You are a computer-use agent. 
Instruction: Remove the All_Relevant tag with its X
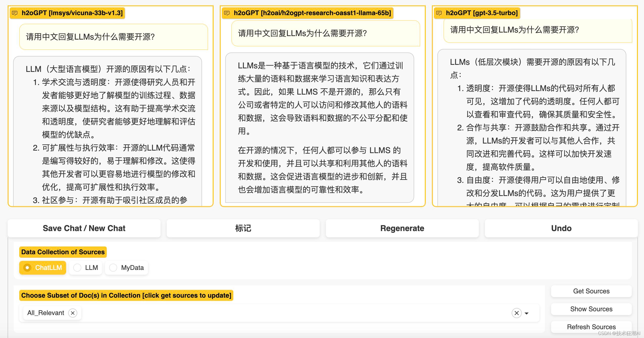click(x=73, y=313)
